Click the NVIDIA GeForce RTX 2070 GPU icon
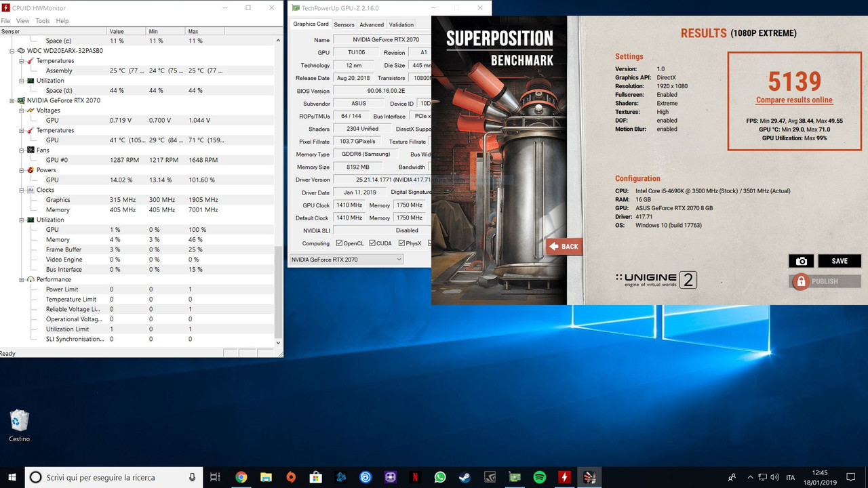The height and width of the screenshot is (488, 868). [x=21, y=100]
